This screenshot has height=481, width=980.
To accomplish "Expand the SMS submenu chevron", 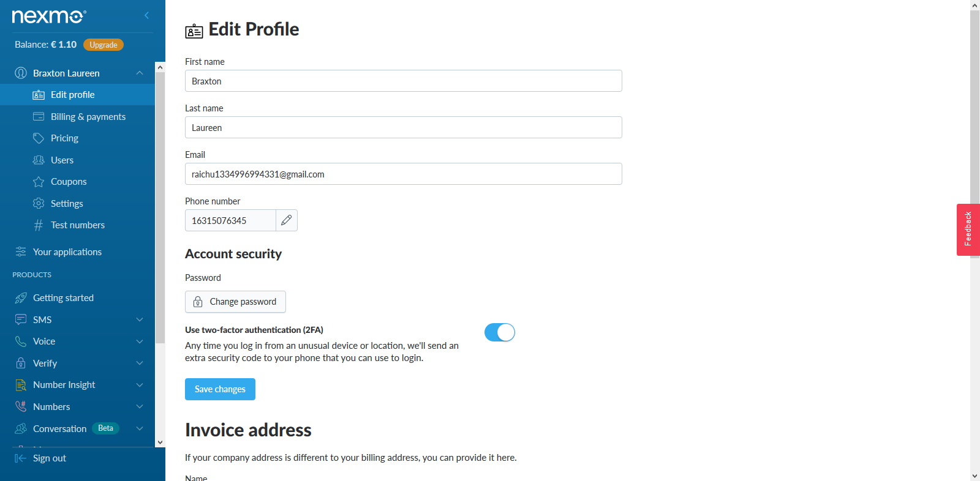I will [x=140, y=319].
